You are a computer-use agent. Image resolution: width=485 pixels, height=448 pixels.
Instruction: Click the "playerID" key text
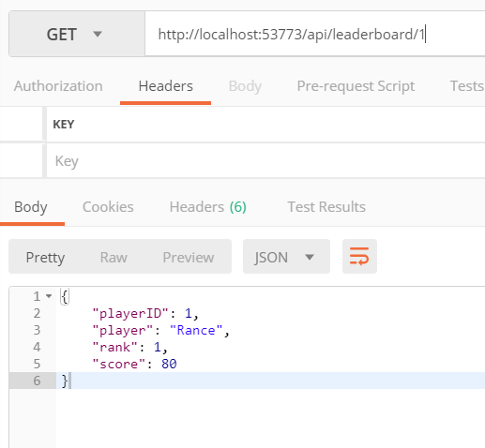click(130, 313)
